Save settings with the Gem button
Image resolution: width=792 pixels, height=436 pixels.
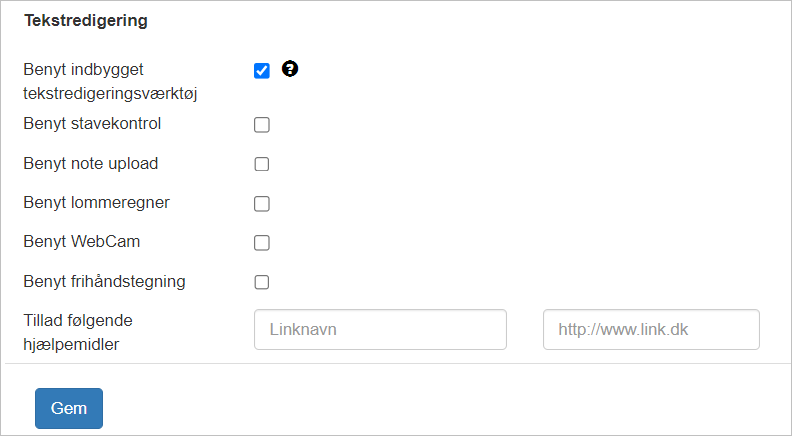click(69, 408)
